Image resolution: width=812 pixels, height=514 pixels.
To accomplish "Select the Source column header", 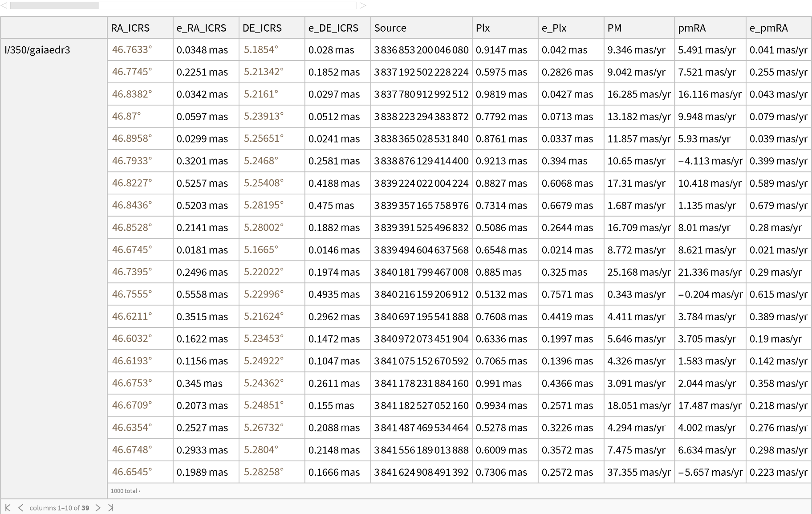I will (x=390, y=28).
